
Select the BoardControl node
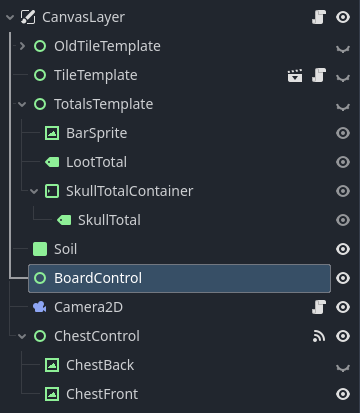click(179, 278)
